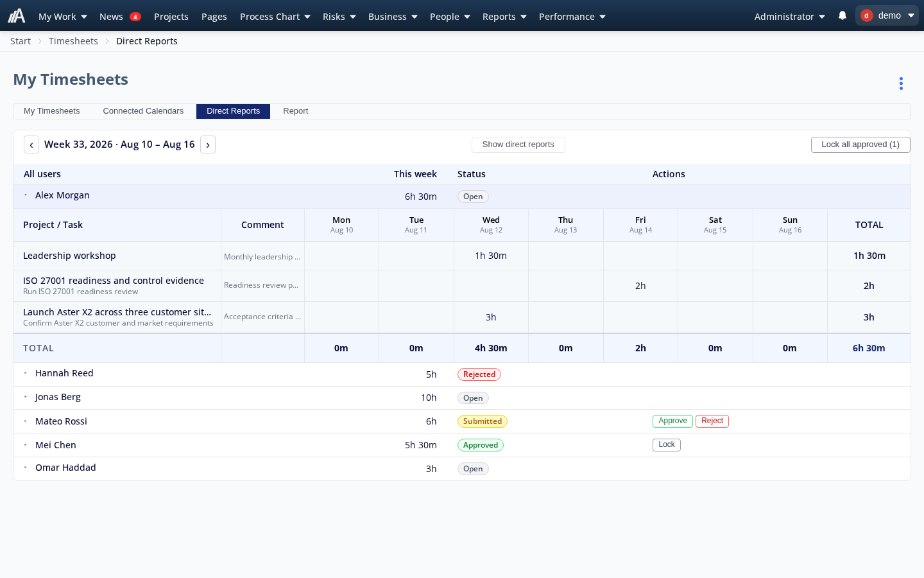
Task: Switch to the My Timesheets tab
Action: (52, 111)
